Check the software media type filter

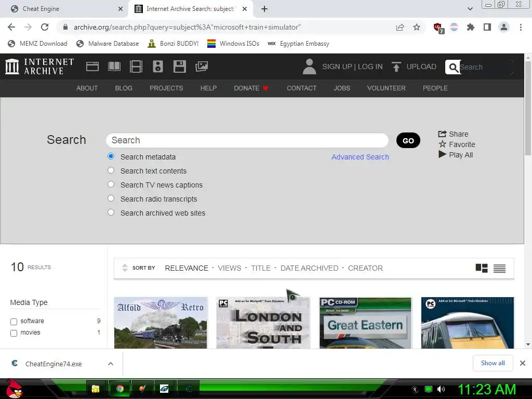pyautogui.click(x=14, y=322)
